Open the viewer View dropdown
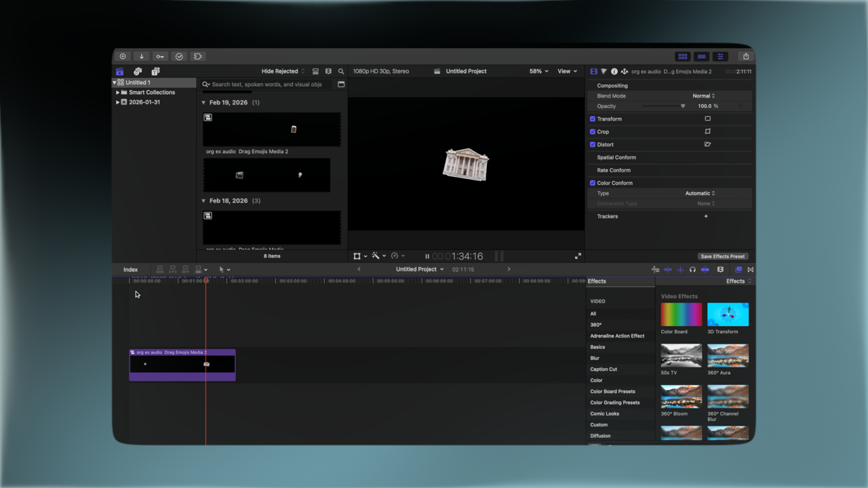The height and width of the screenshot is (488, 868). coord(567,71)
